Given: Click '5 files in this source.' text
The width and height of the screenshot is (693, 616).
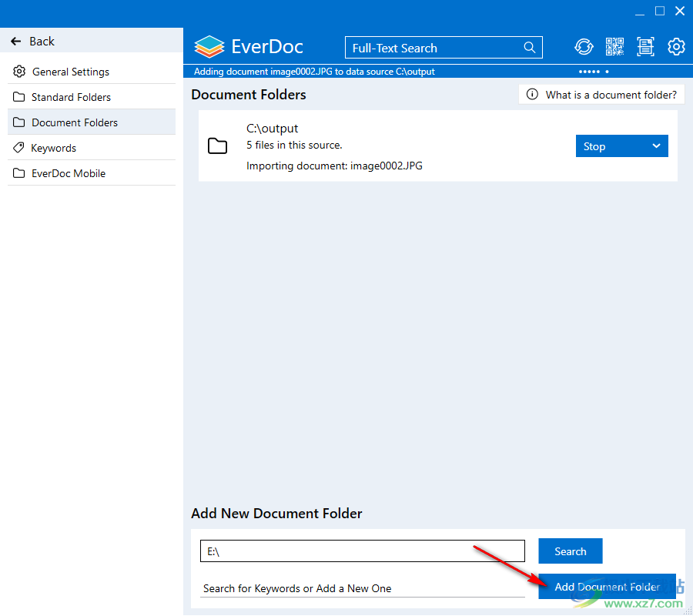Looking at the screenshot, I should pyautogui.click(x=294, y=145).
